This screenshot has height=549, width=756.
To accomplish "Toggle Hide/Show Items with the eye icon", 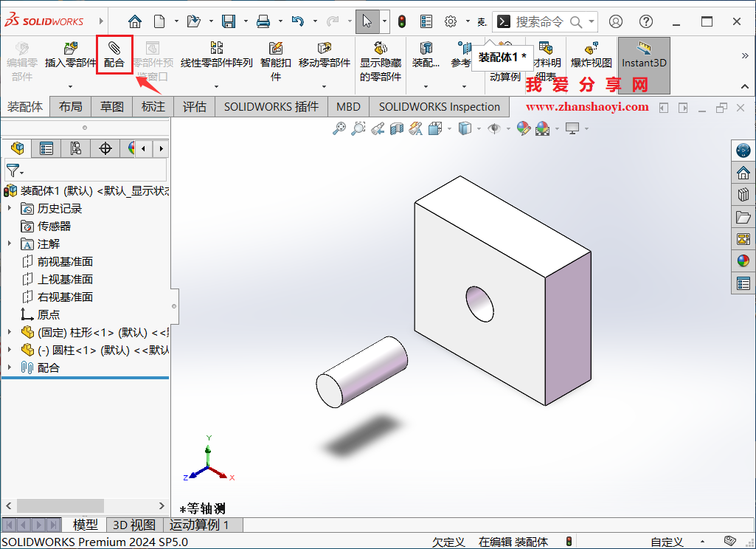I will pyautogui.click(x=493, y=128).
